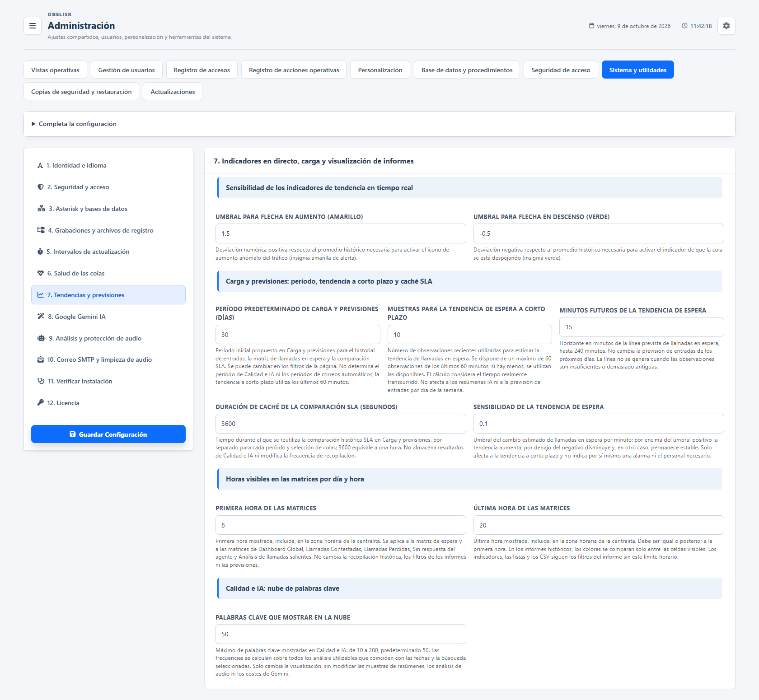Open the Gestión de usuarios tab

coord(126,70)
